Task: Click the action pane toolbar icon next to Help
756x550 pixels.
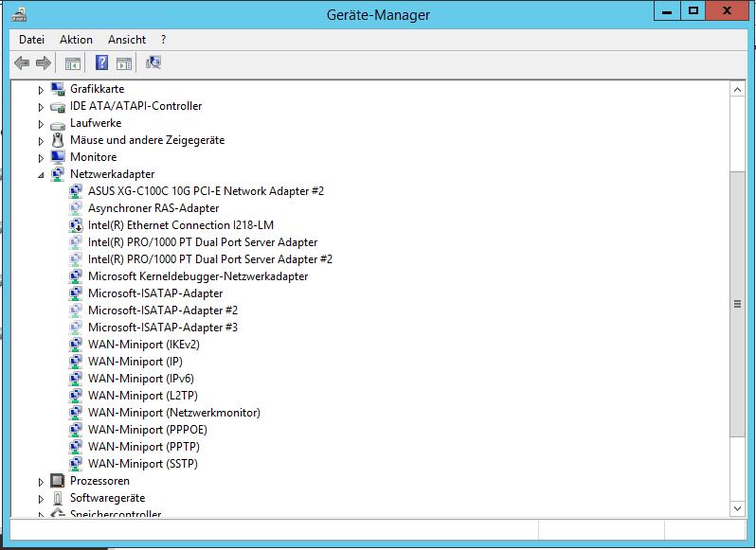Action: tap(124, 63)
